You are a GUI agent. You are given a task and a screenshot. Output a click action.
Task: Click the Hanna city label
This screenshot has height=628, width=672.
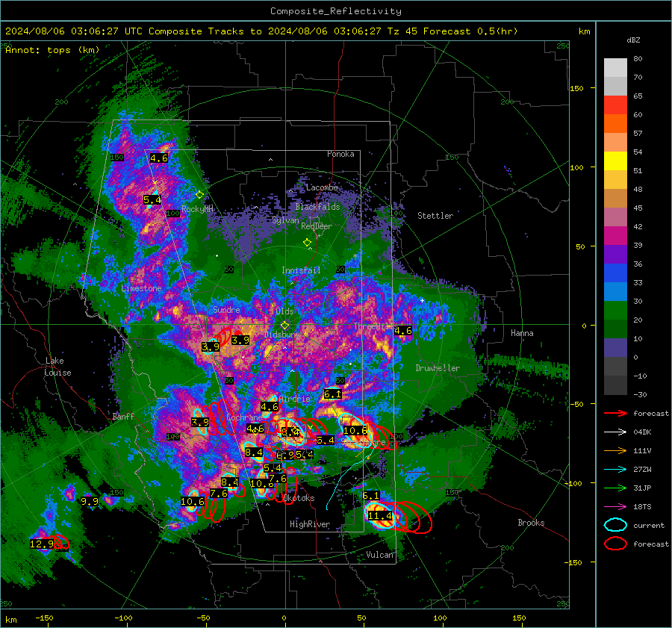[522, 333]
